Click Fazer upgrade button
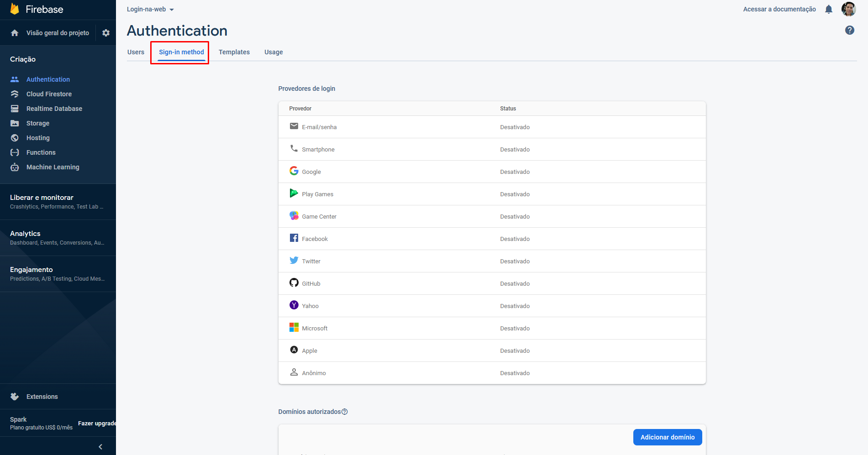 97,424
